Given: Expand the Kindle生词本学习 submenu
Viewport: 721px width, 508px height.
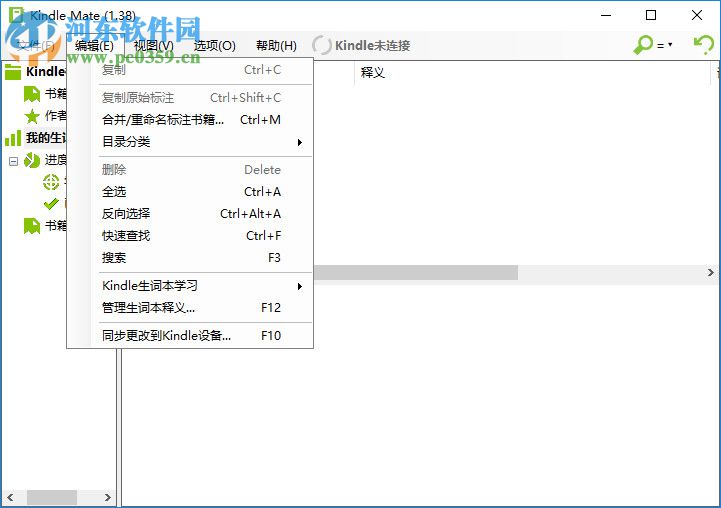Looking at the screenshot, I should coord(191,286).
